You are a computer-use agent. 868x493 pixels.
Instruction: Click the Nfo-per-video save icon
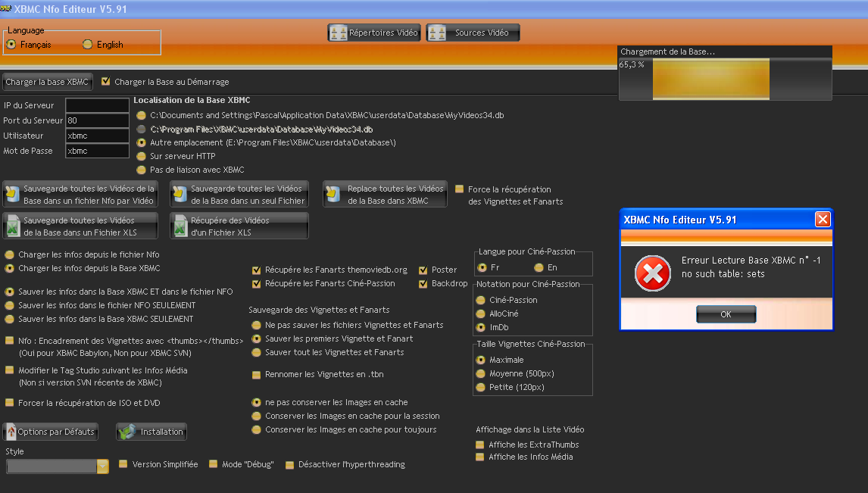12,194
